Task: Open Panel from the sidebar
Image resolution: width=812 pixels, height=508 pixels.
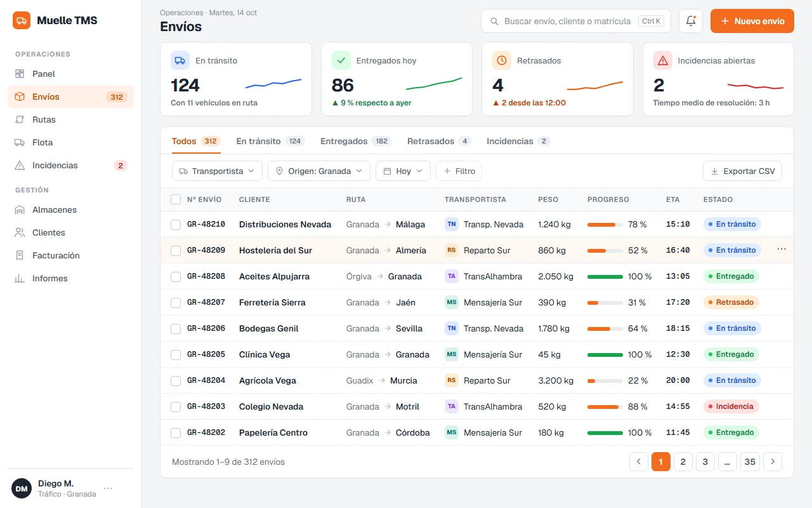Action: click(x=70, y=74)
